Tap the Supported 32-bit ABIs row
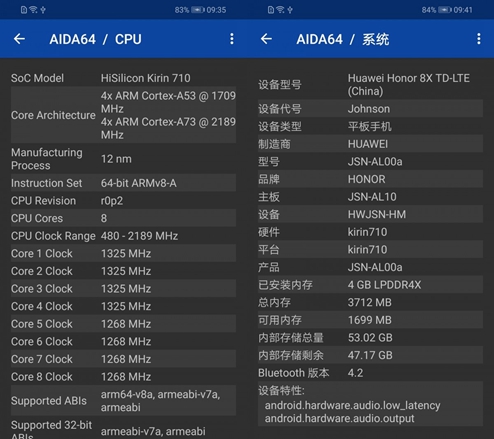 pyautogui.click(x=123, y=428)
